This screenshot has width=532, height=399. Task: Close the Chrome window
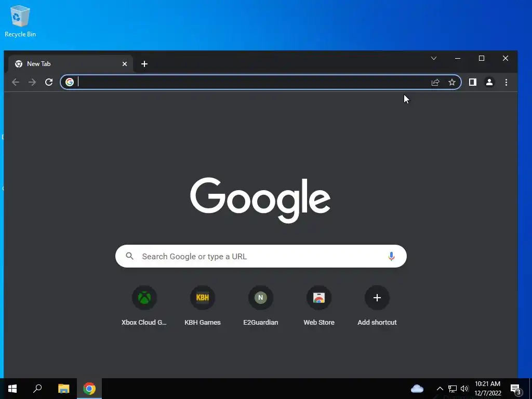coord(506,58)
